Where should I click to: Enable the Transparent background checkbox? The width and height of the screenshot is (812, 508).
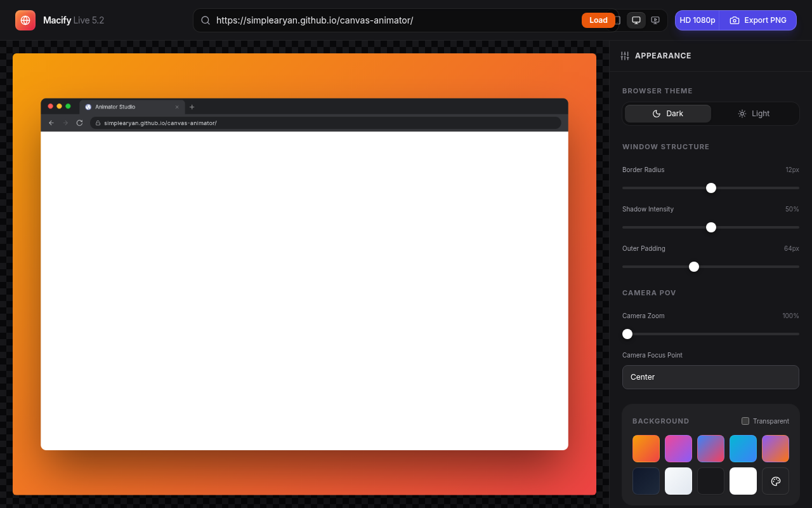tap(745, 421)
